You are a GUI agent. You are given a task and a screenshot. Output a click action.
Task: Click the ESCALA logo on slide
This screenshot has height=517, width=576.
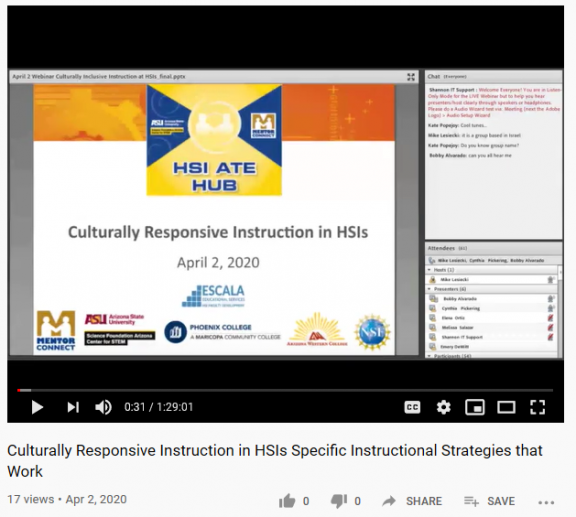click(213, 296)
